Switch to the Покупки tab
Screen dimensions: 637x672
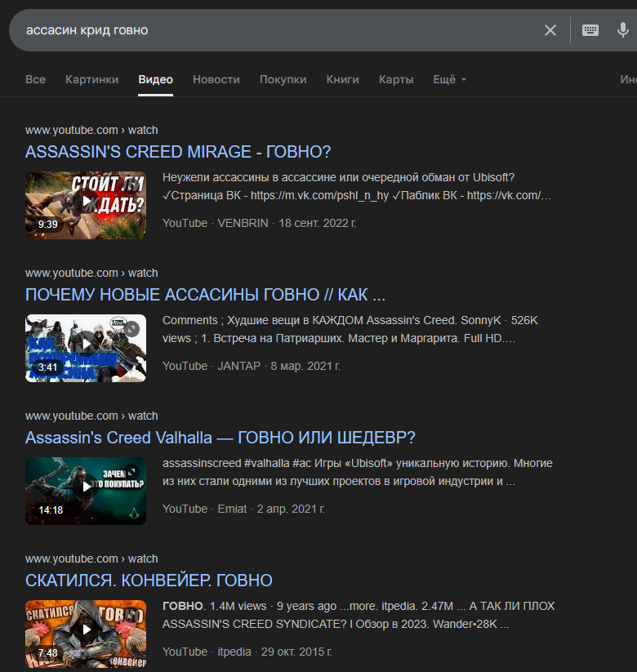[283, 79]
